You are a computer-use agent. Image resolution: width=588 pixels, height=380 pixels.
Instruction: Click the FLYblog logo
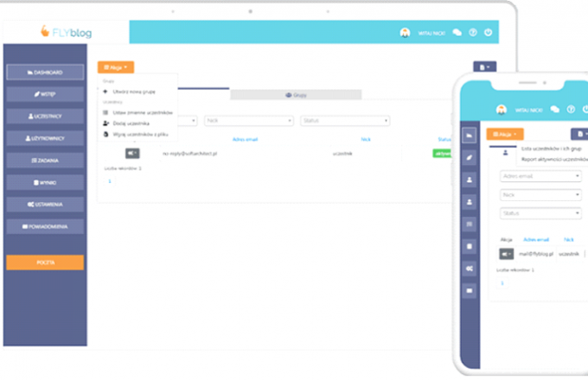coord(66,33)
